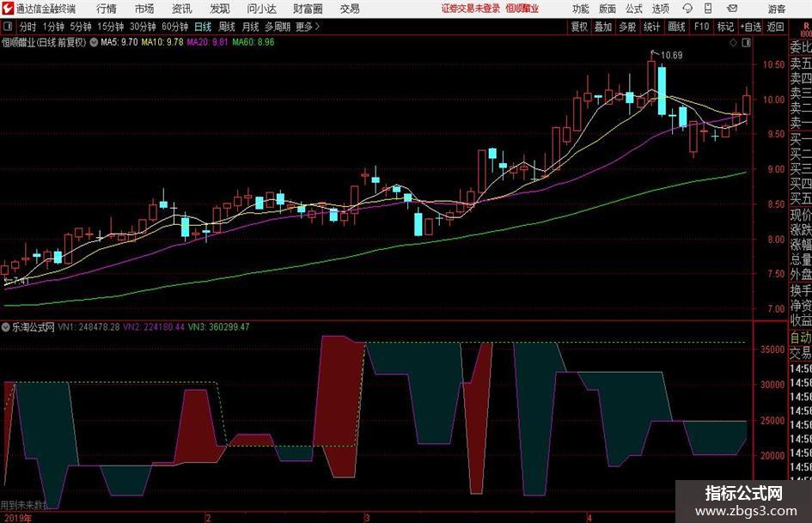Click the 返回 back button
This screenshot has height=523, width=812.
pyautogui.click(x=775, y=27)
